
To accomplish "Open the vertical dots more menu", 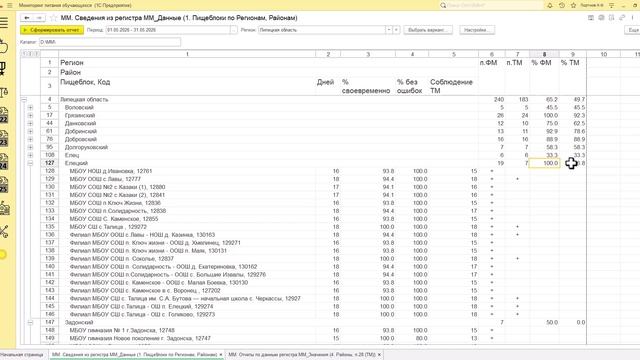I will click(x=633, y=18).
